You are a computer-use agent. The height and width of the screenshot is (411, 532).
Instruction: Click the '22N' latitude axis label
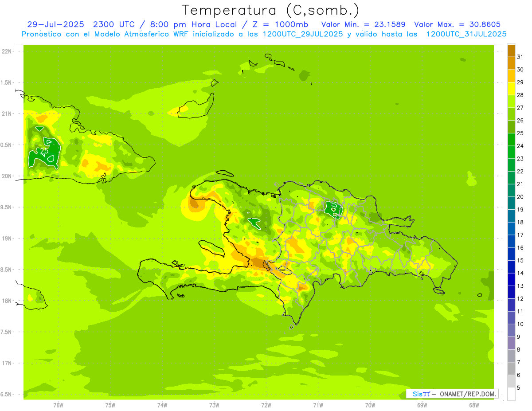pos(7,51)
